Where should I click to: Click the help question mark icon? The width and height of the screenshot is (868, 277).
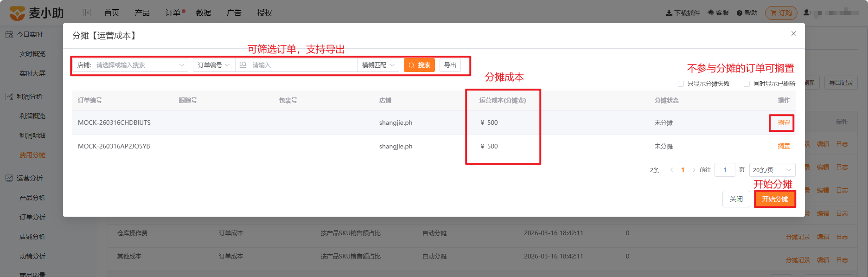pyautogui.click(x=740, y=13)
